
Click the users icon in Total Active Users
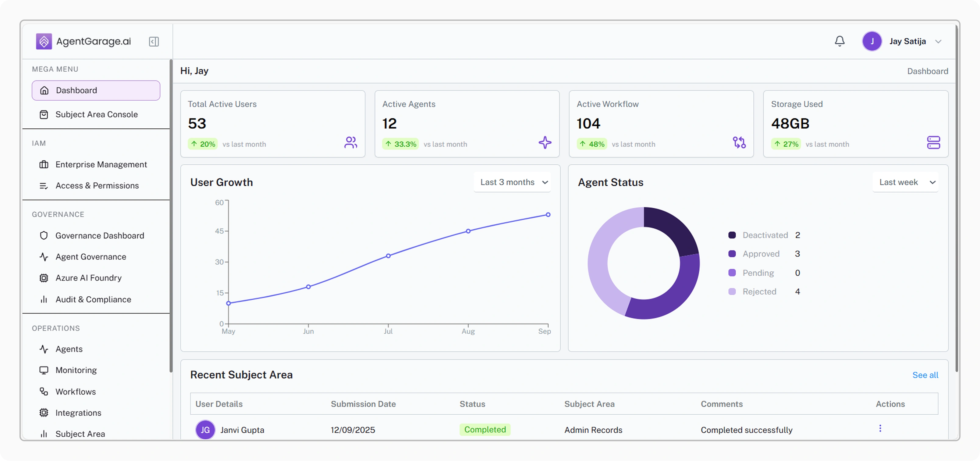click(350, 143)
